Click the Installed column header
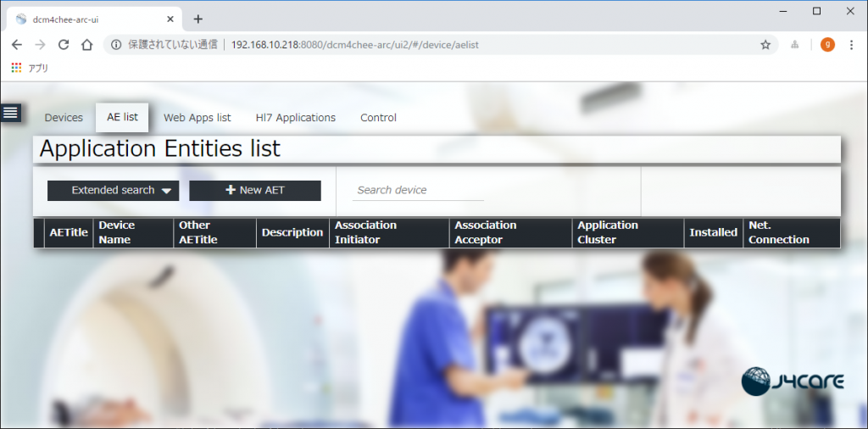This screenshot has height=429, width=868. point(713,232)
